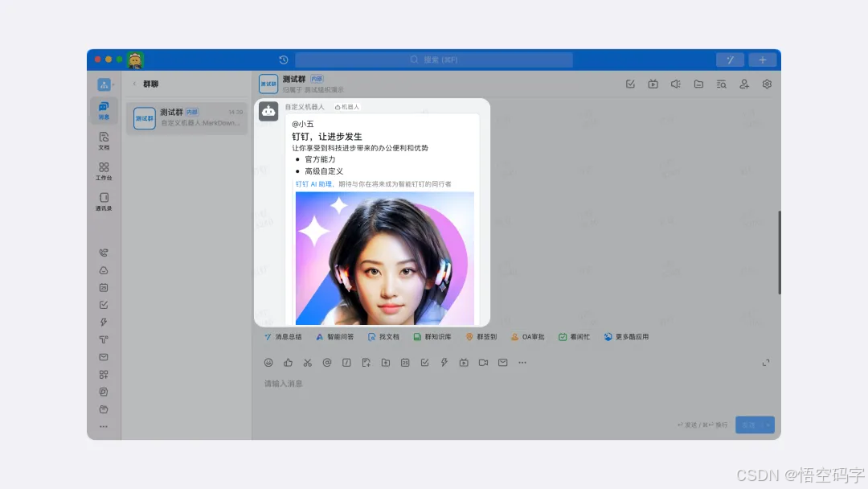
Task: Click the 群签到 shortcut
Action: pyautogui.click(x=481, y=337)
